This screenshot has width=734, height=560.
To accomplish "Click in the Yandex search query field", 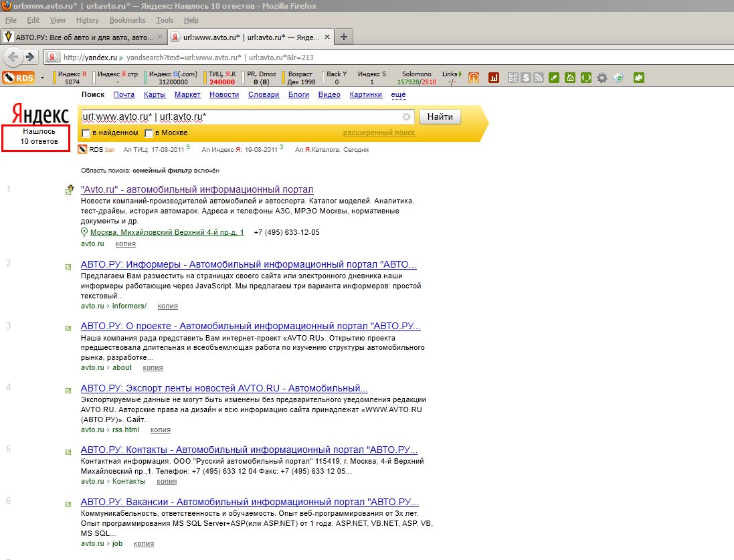I will click(x=241, y=117).
